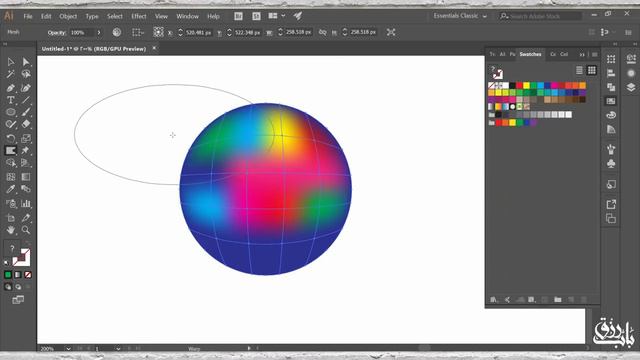Open the zoom level 200% dropdown
The image size is (640, 360).
click(x=68, y=349)
